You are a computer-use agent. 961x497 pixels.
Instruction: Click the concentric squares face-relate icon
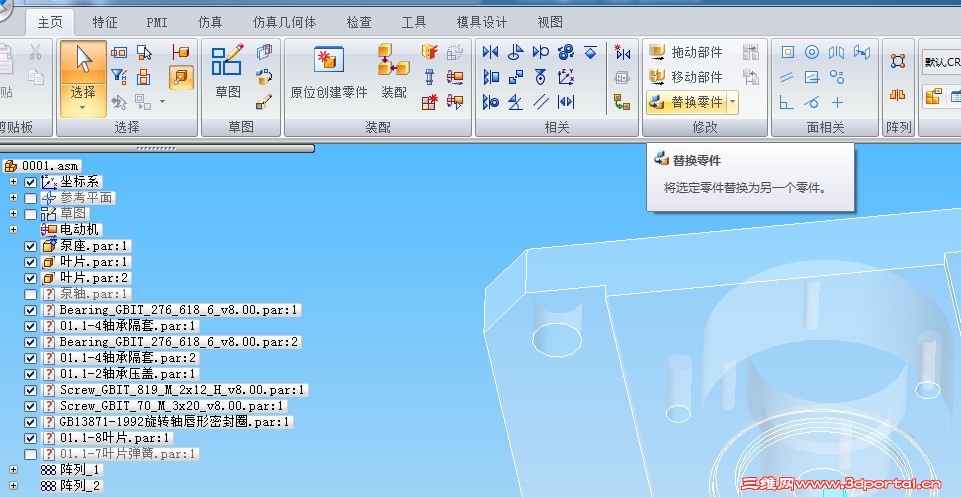[787, 52]
